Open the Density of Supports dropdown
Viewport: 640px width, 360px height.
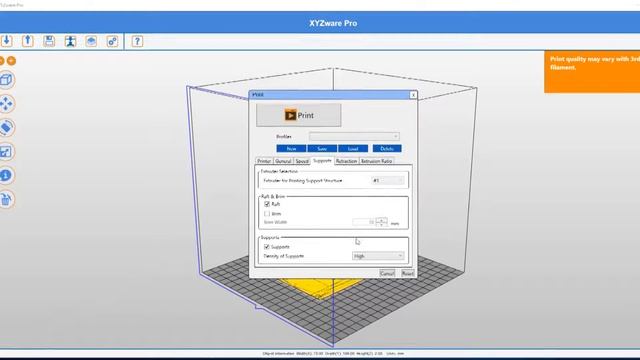pos(378,256)
